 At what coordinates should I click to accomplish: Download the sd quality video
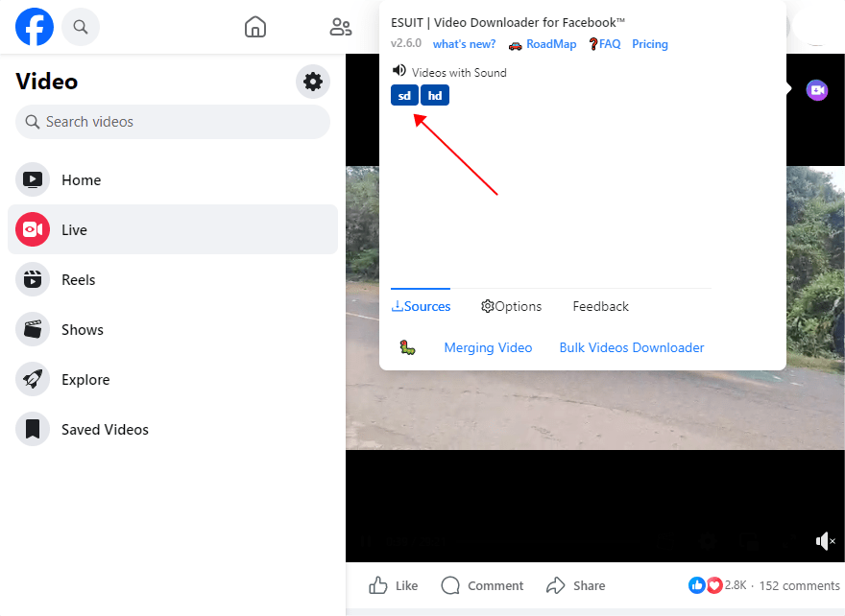[x=404, y=95]
